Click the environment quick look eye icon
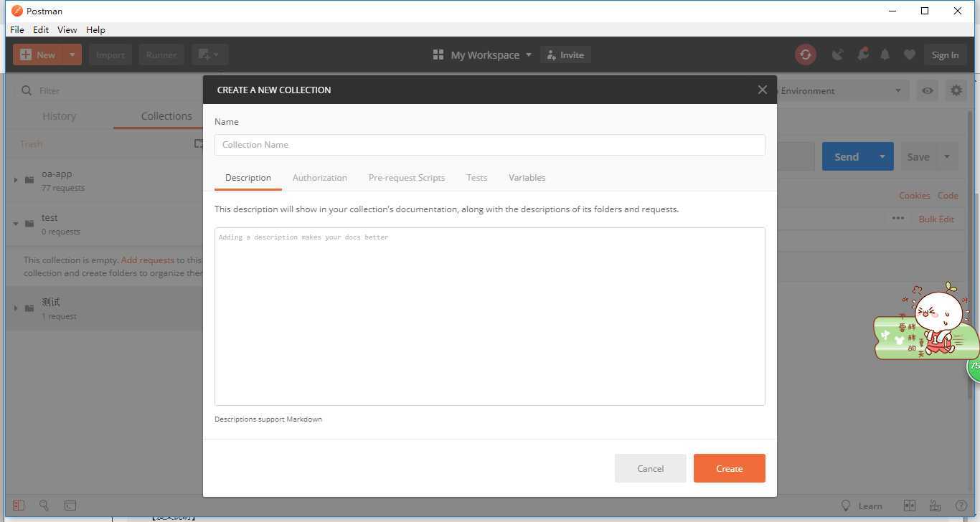The height and width of the screenshot is (522, 980). coord(928,90)
